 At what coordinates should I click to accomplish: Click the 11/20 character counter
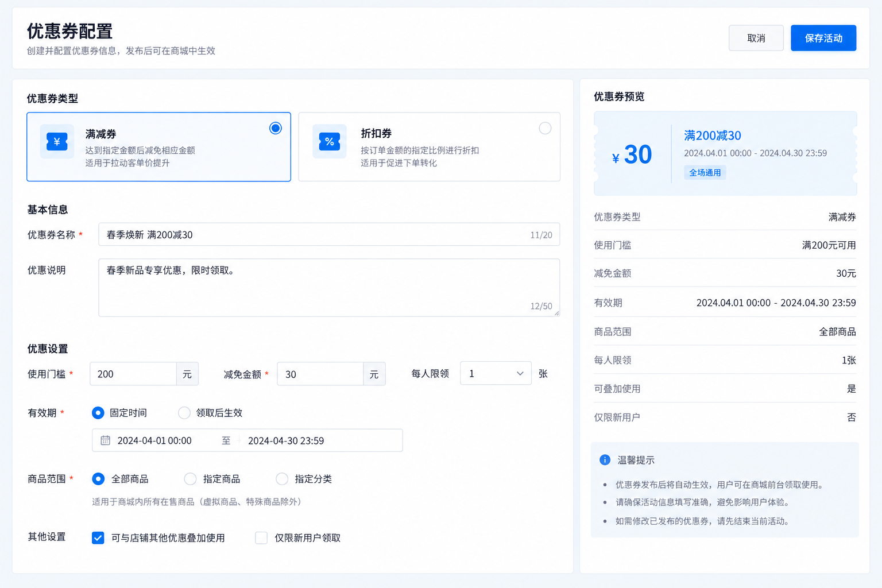541,235
